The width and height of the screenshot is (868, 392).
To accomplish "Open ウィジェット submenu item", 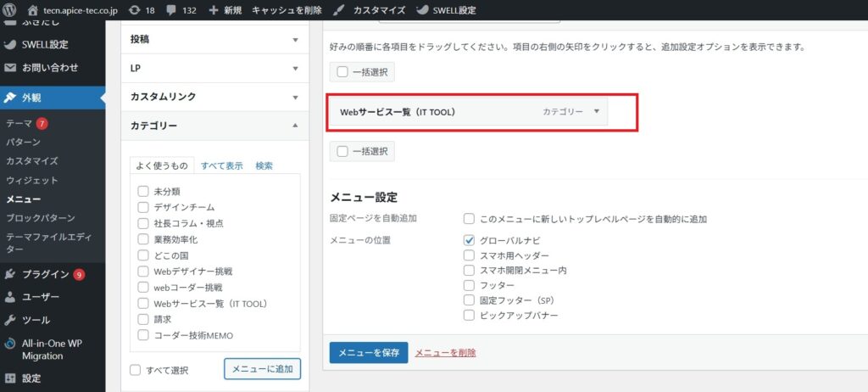I will click(31, 180).
